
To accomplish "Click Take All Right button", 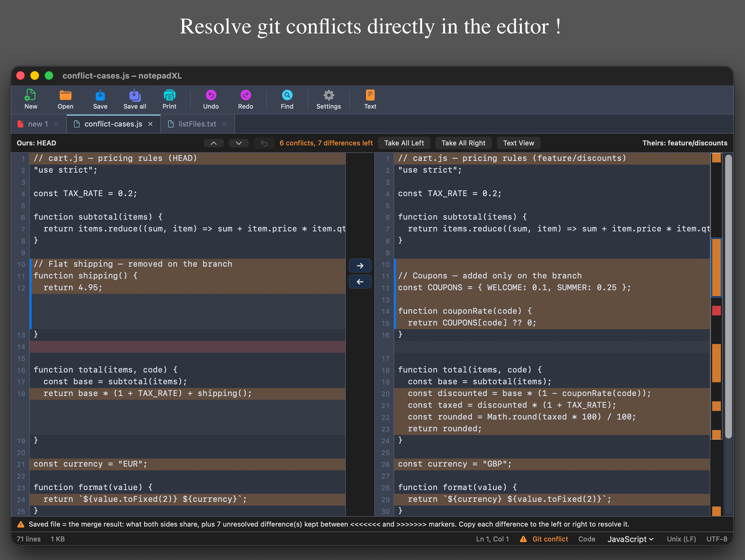I will 463,143.
